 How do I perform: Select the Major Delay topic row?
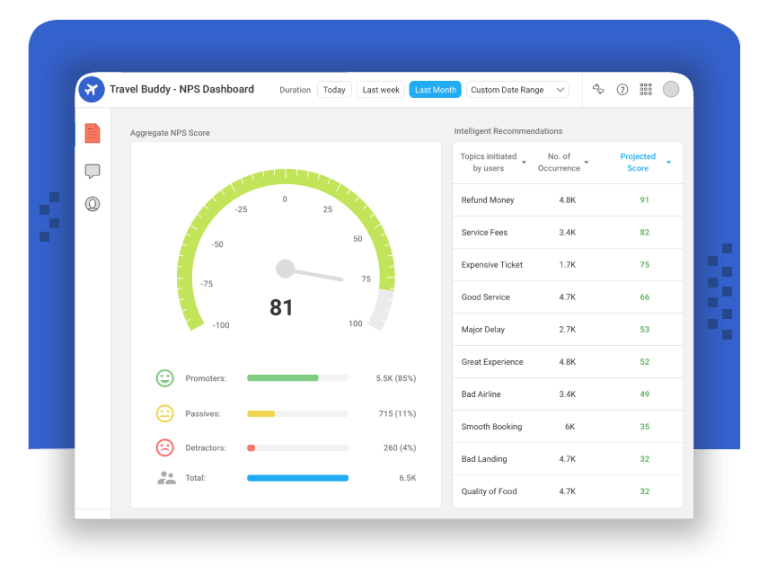(x=567, y=329)
